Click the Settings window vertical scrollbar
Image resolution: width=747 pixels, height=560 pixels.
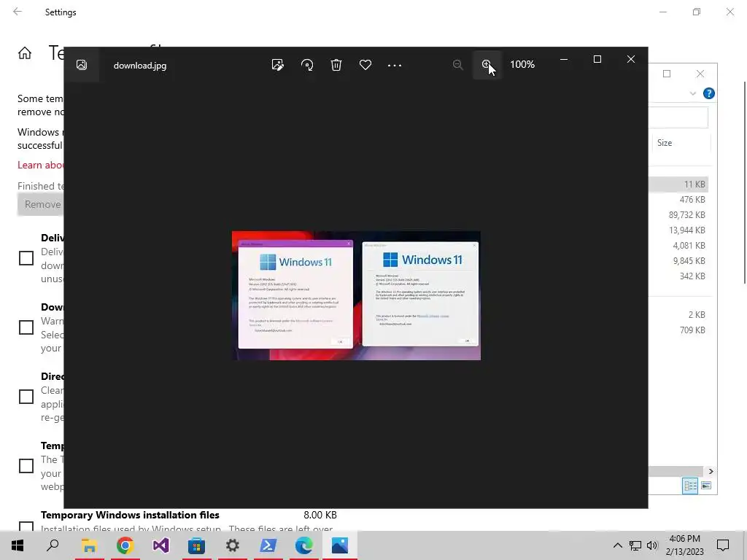tap(745, 183)
